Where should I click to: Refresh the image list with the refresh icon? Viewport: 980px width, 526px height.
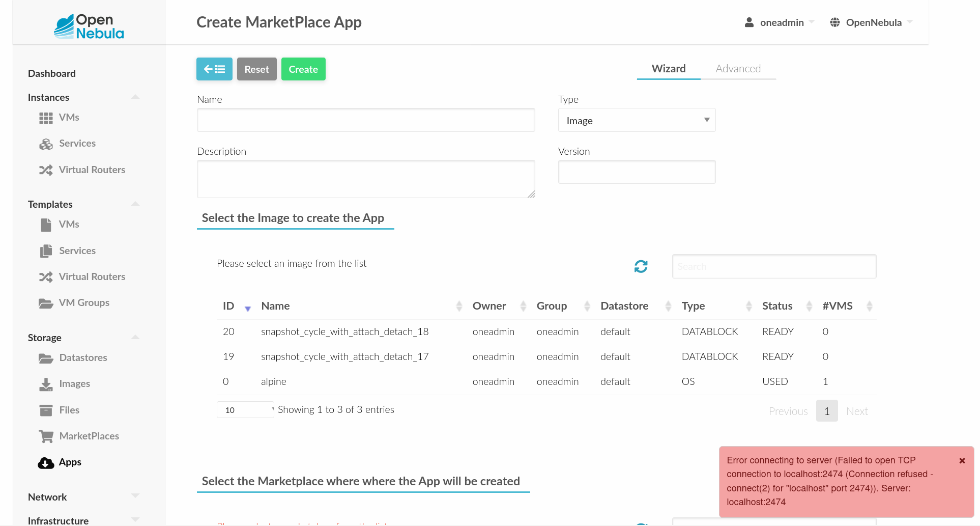pos(641,266)
